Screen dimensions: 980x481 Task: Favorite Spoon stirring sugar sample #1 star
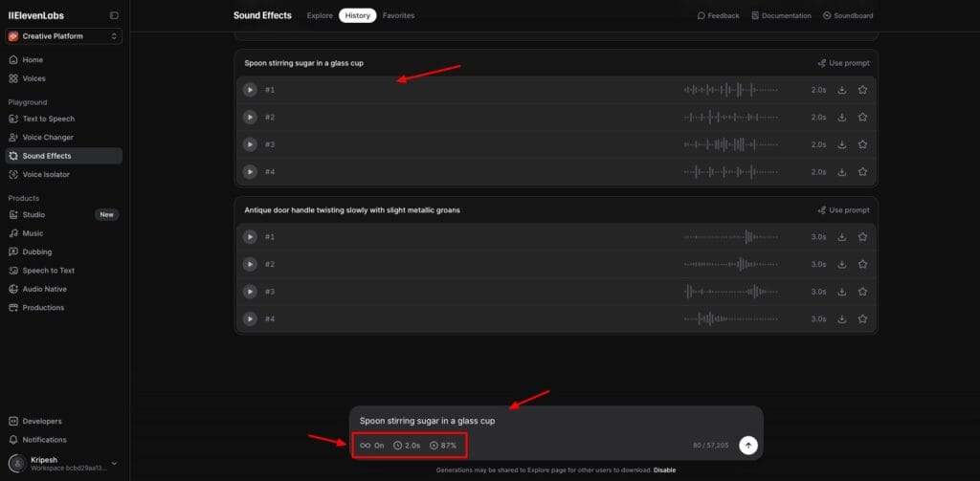point(862,90)
